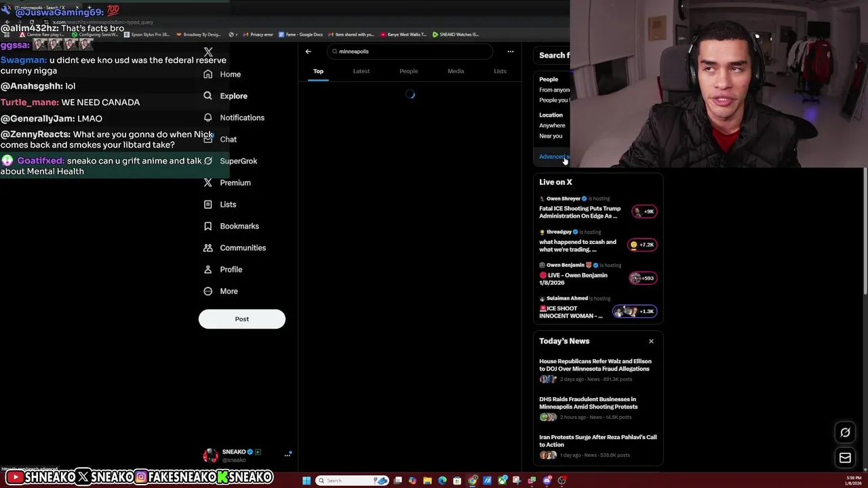This screenshot has height=488, width=868.
Task: Go back with the left arrow icon
Action: coord(308,52)
